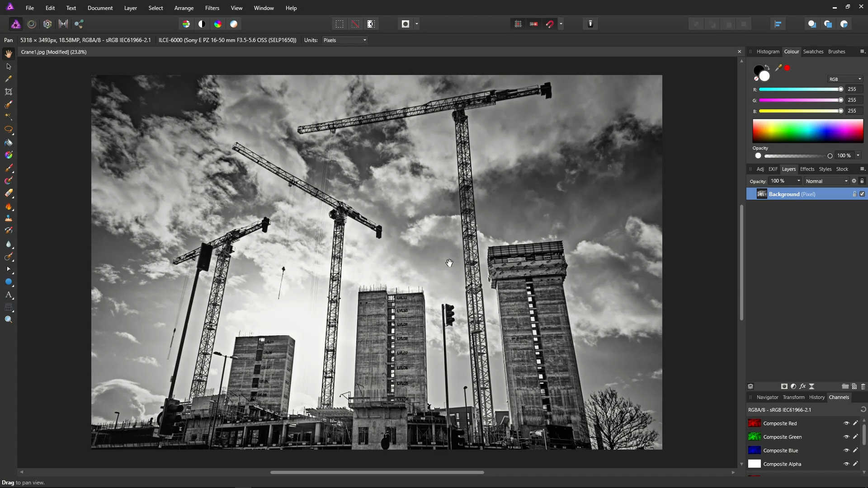The width and height of the screenshot is (868, 488).
Task: Select the Move tool arrow
Action: (9, 66)
